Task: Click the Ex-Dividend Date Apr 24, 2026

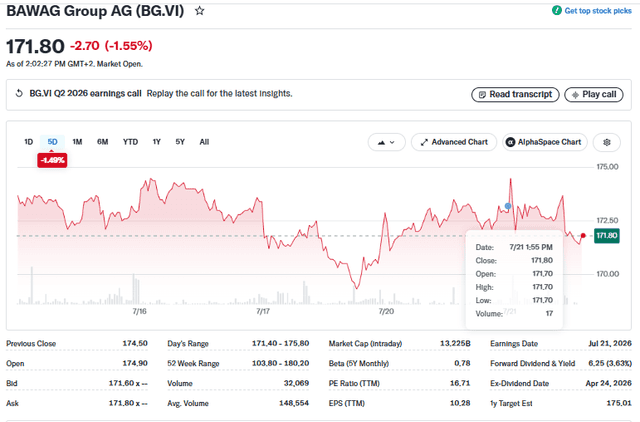Action: (609, 383)
